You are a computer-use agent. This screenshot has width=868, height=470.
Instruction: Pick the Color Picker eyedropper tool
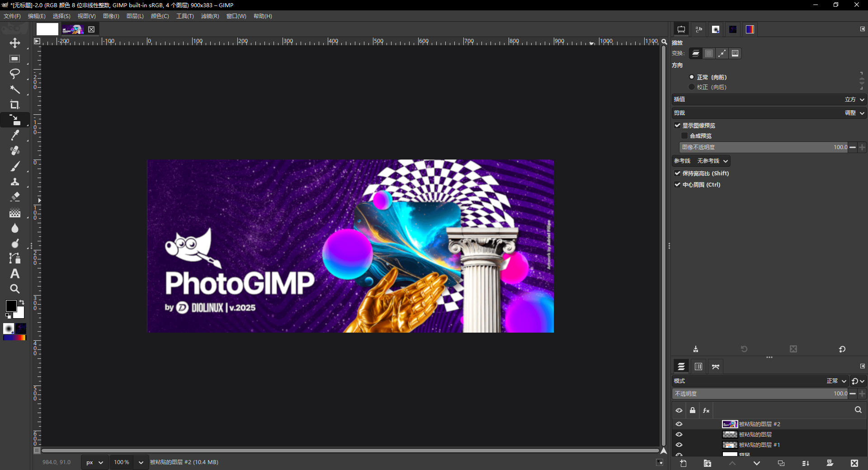(15, 135)
